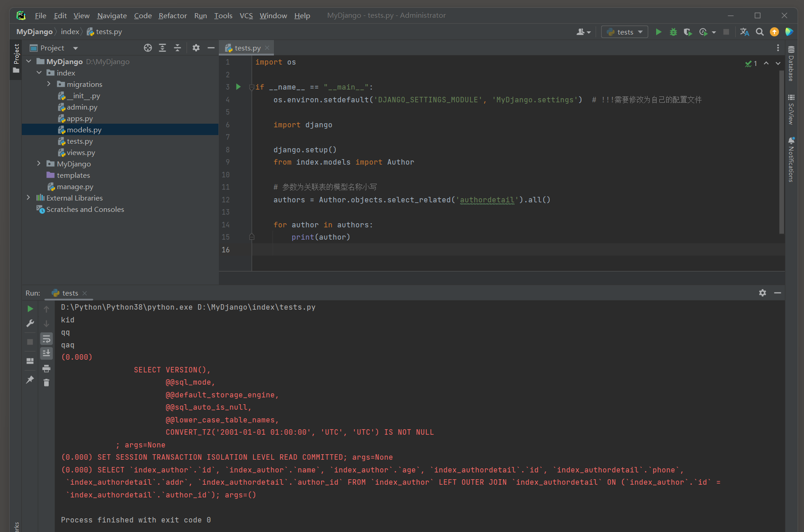804x532 pixels.
Task: Expand the MyDjango subfolder
Action: coord(39,164)
